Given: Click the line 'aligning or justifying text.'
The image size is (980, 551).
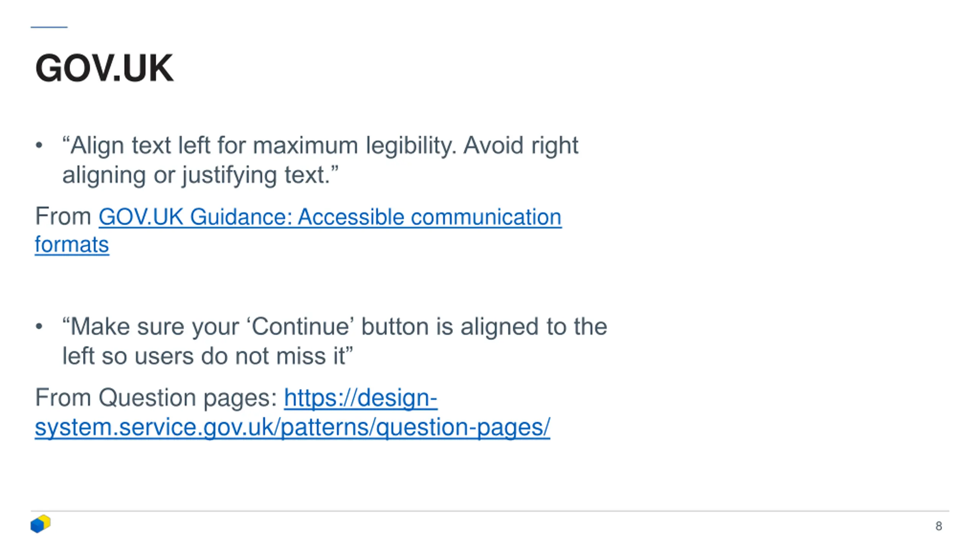Looking at the screenshot, I should click(201, 175).
